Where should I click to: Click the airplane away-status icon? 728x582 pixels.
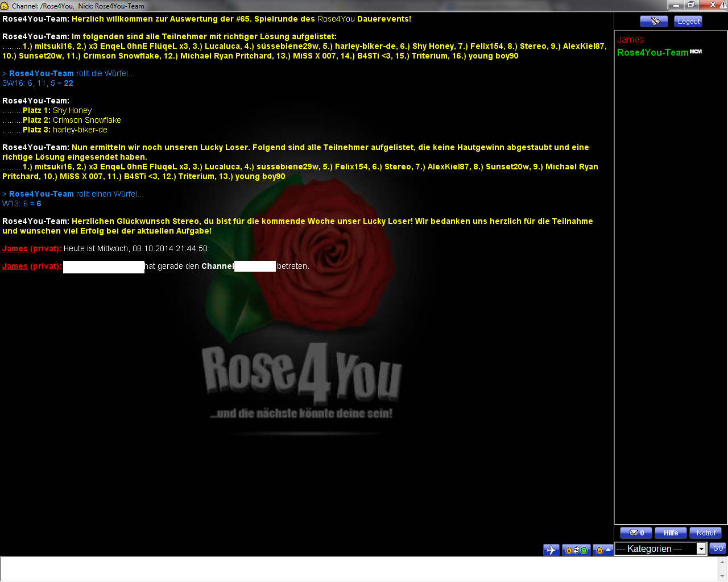(551, 550)
